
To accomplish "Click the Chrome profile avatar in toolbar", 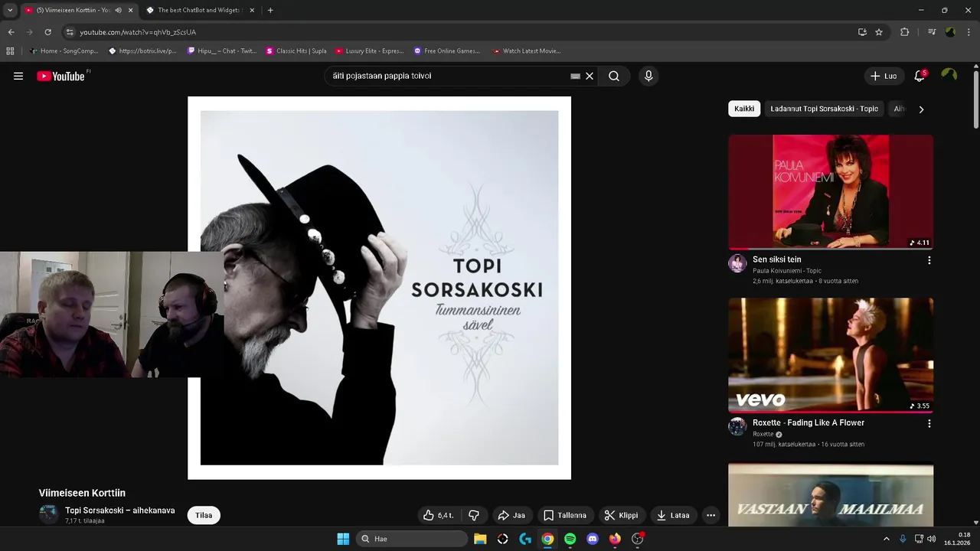I will pos(950,32).
